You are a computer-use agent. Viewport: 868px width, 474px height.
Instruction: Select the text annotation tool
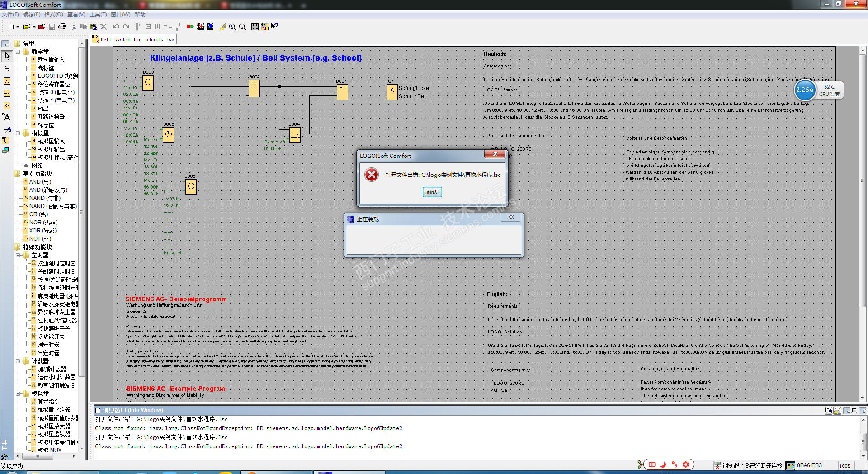tap(7, 117)
